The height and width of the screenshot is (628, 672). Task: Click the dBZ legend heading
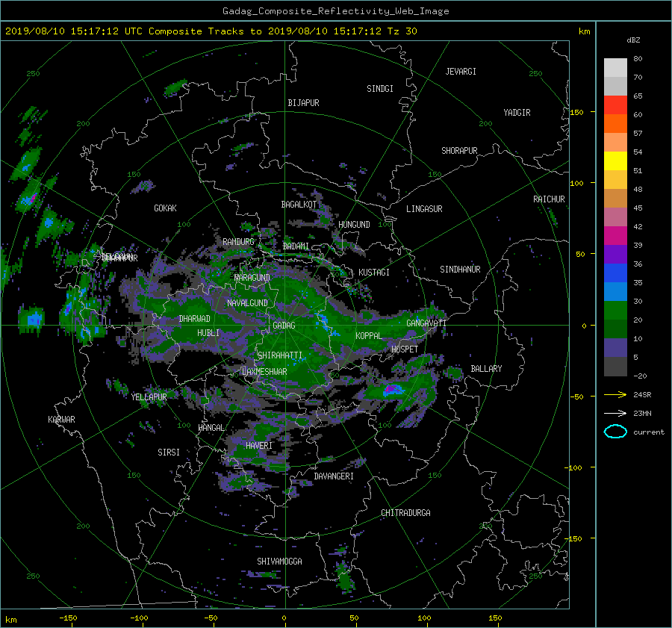click(633, 40)
